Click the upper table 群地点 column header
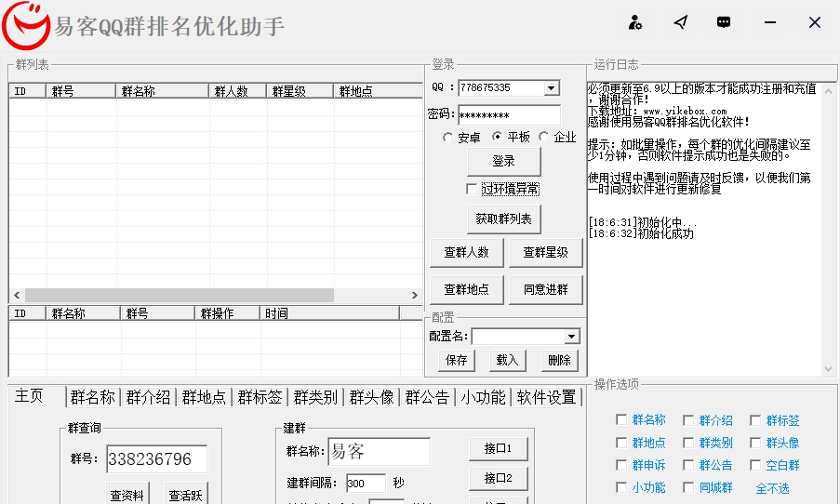840x504 pixels. (379, 91)
